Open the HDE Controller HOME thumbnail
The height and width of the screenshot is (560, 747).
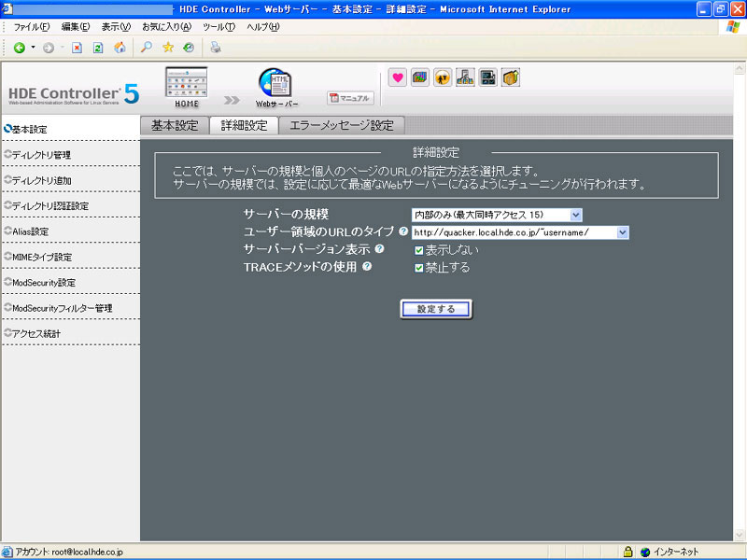[x=186, y=87]
